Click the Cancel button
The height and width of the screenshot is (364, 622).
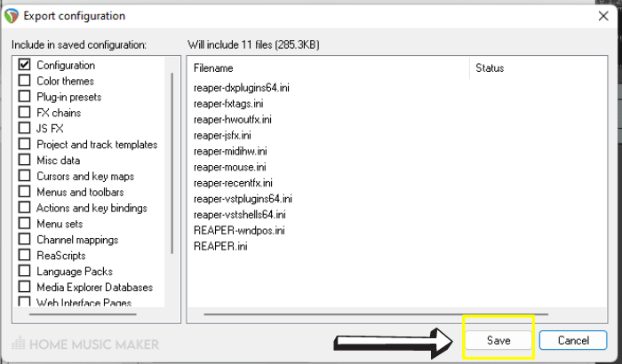(x=573, y=340)
